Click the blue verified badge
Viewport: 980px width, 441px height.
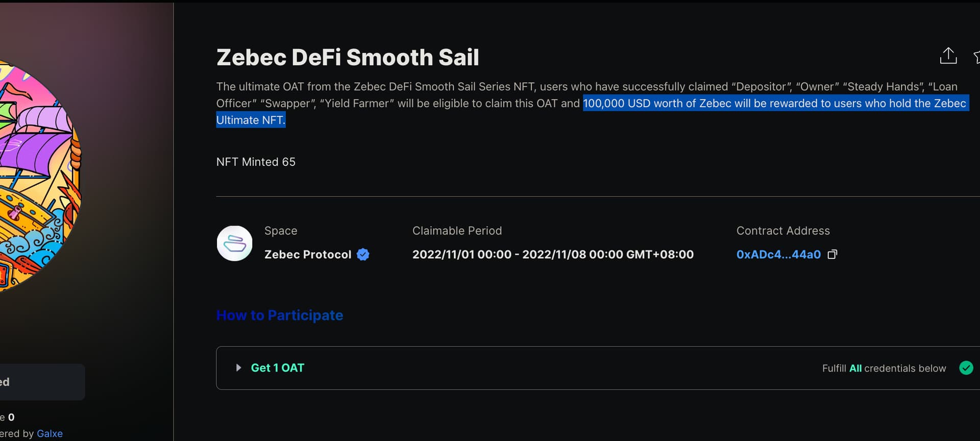tap(363, 254)
